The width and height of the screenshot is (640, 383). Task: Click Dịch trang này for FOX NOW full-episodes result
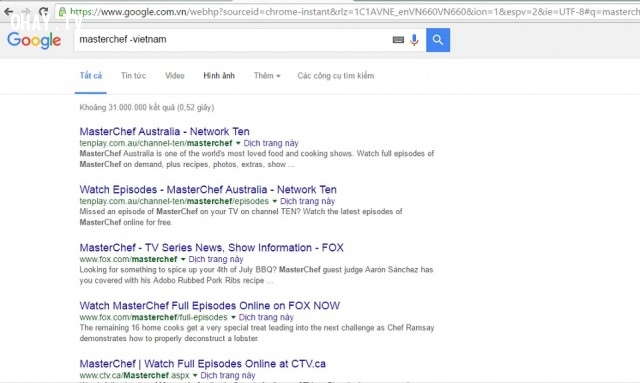(x=266, y=317)
